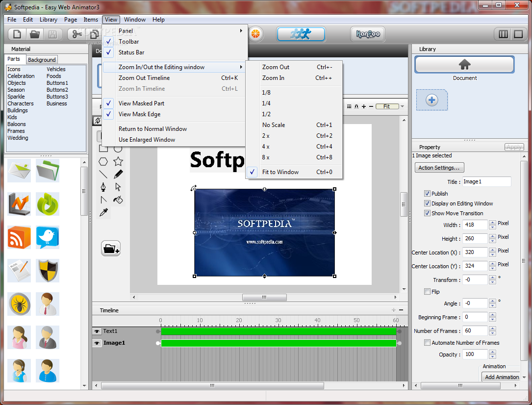Switch to single-pane layout icon
The height and width of the screenshot is (405, 532).
pyautogui.click(x=518, y=34)
